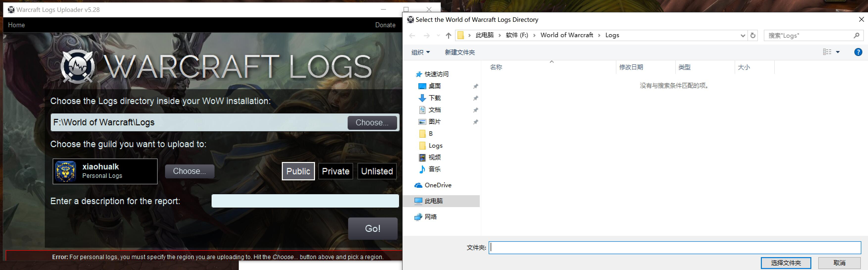Image resolution: width=868 pixels, height=270 pixels.
Task: Click the navigate-up arrow icon
Action: 448,35
